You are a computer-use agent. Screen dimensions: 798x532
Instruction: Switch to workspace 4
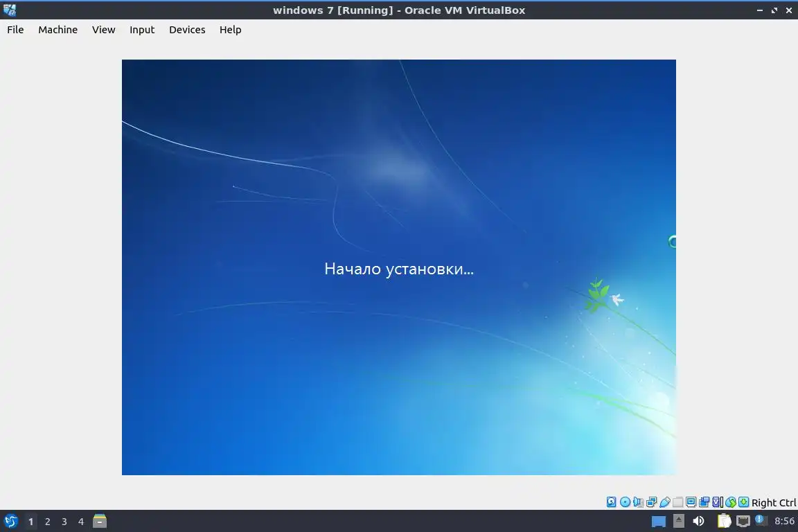coord(80,522)
